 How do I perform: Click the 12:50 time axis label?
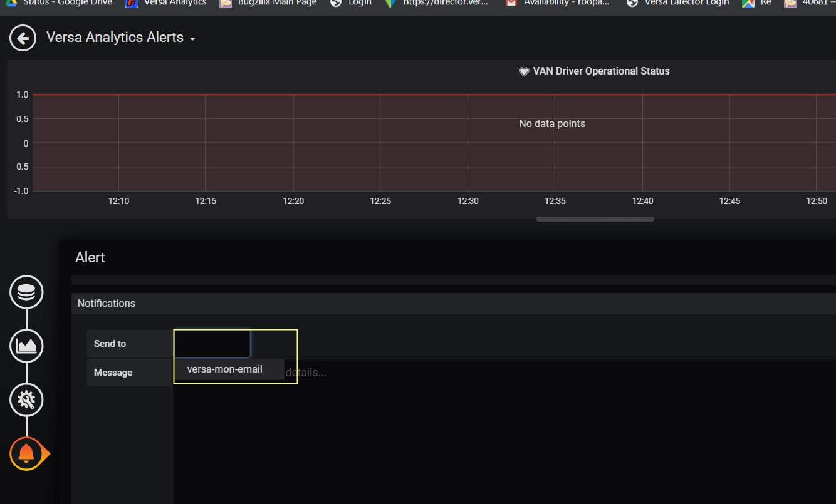click(817, 201)
